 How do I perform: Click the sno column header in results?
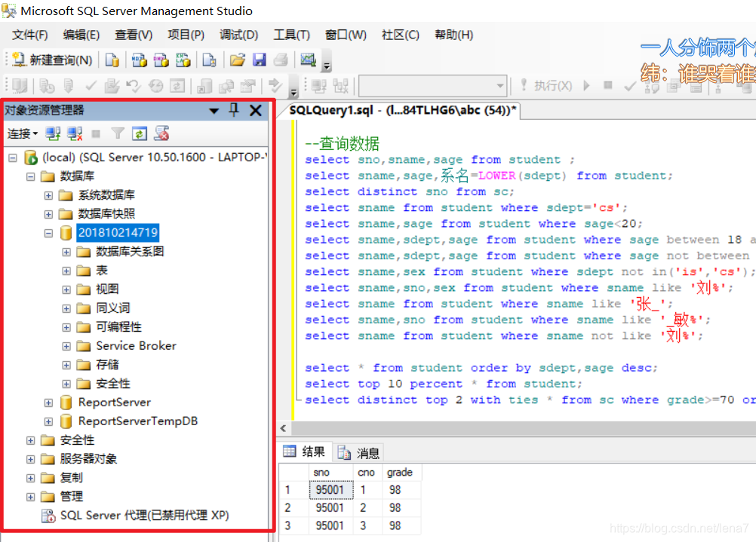tap(330, 472)
